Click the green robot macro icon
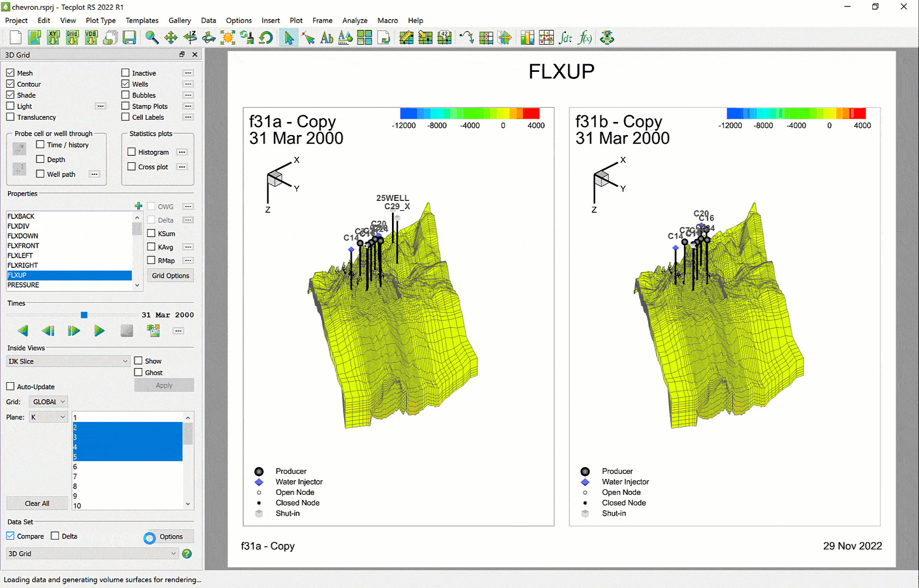Screen dimensions: 919x588 coord(607,38)
